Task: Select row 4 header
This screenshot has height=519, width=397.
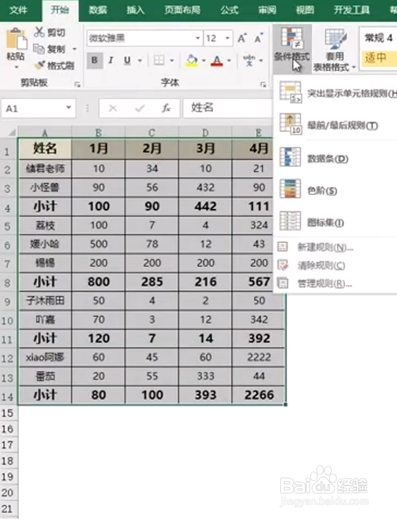Action: 7,207
